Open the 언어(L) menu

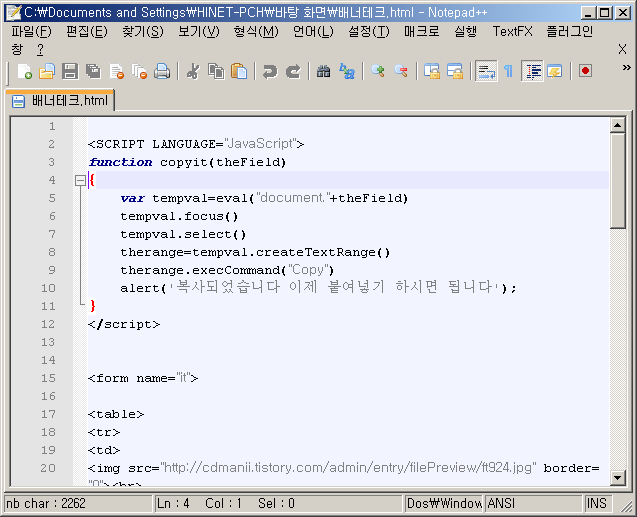click(x=313, y=32)
